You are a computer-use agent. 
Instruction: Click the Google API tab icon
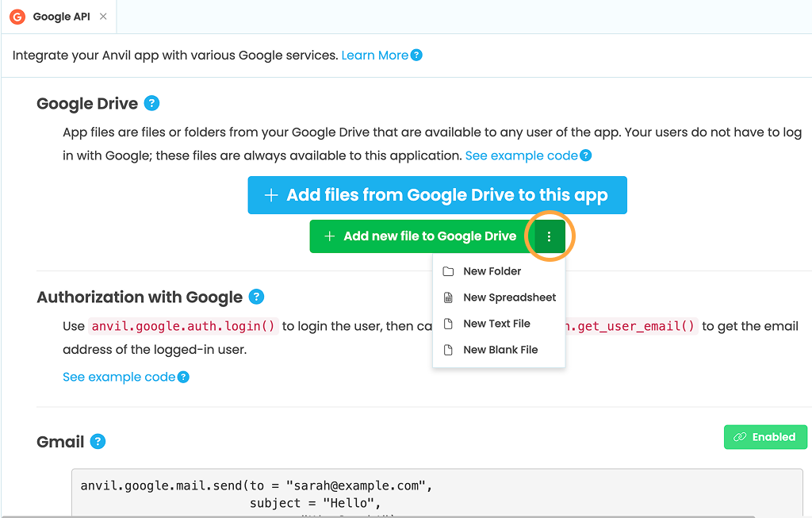pos(17,17)
